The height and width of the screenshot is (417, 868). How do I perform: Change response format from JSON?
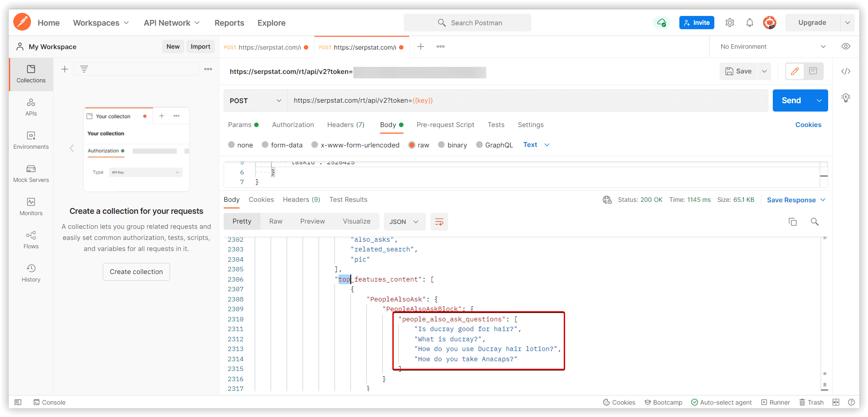coord(404,222)
